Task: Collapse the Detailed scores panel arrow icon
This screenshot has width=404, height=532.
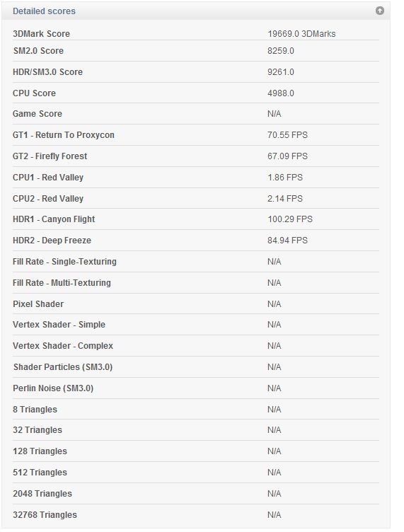Action: pyautogui.click(x=379, y=11)
